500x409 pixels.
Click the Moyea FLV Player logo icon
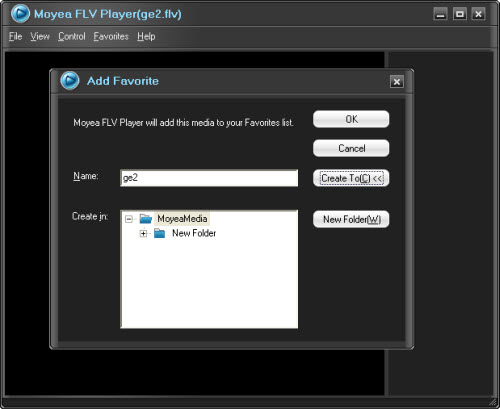pos(20,14)
